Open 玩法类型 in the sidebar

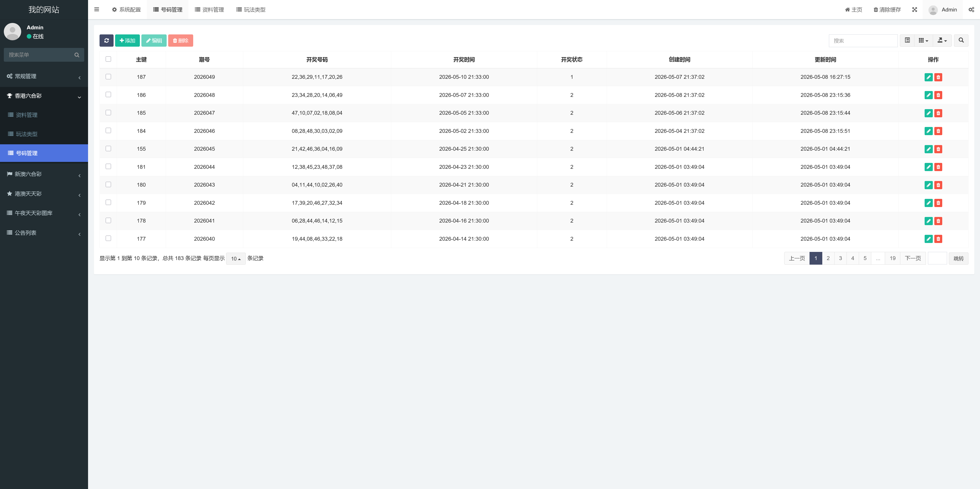pos(44,134)
